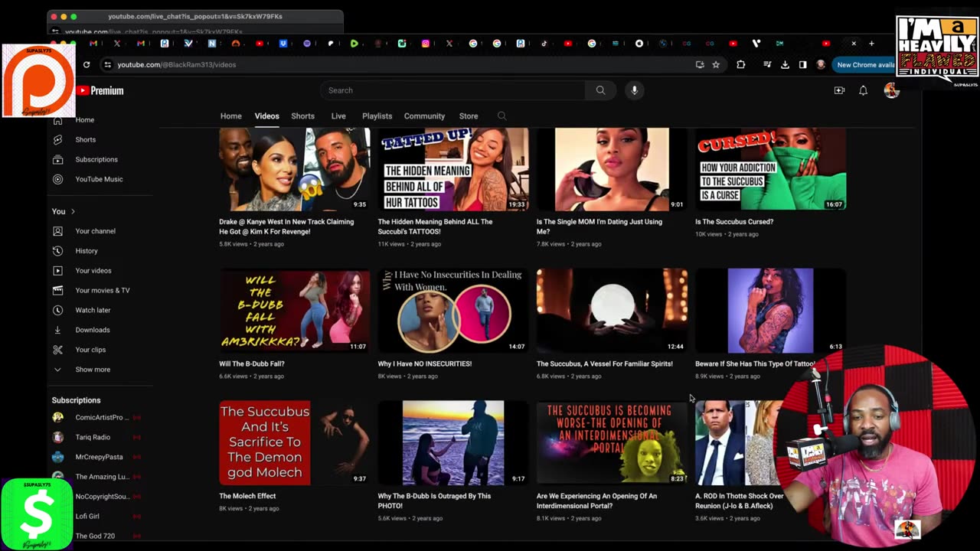Open Chrome profile avatar
Viewport: 980px width, 551px height.
tap(821, 65)
